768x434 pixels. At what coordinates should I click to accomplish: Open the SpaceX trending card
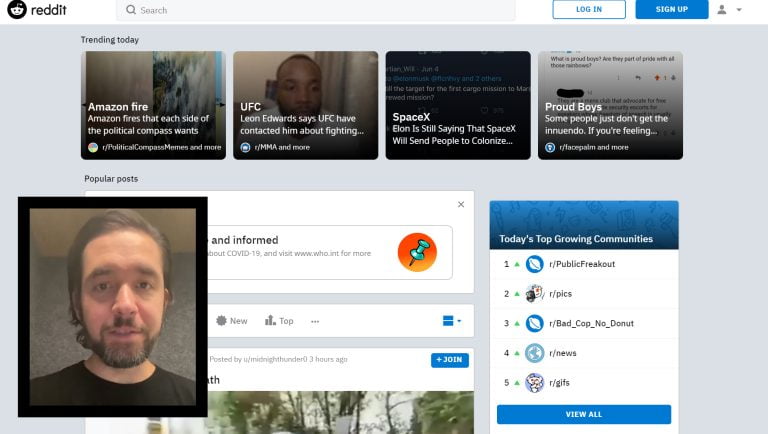pyautogui.click(x=458, y=105)
